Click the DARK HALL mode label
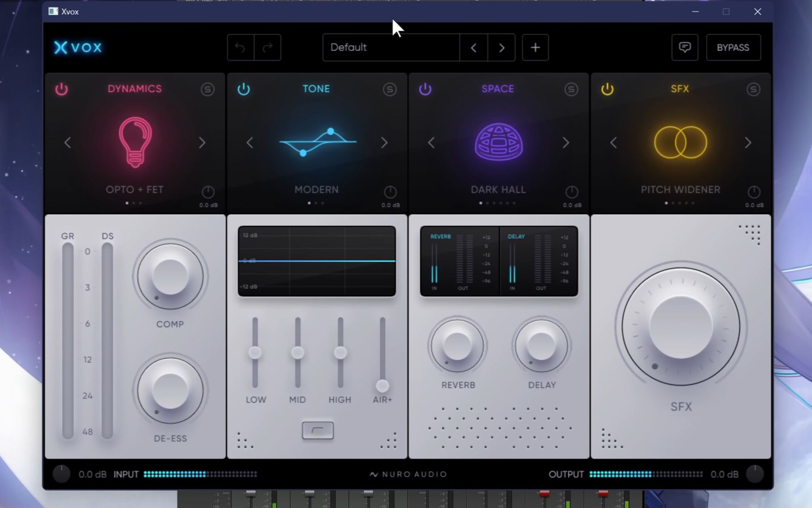This screenshot has height=508, width=812. 498,189
